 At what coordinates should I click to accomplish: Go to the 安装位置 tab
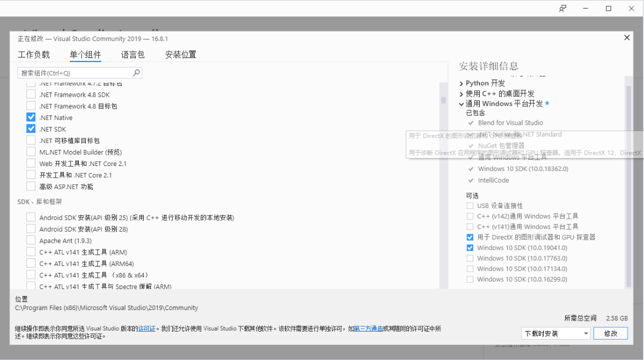pyautogui.click(x=180, y=54)
